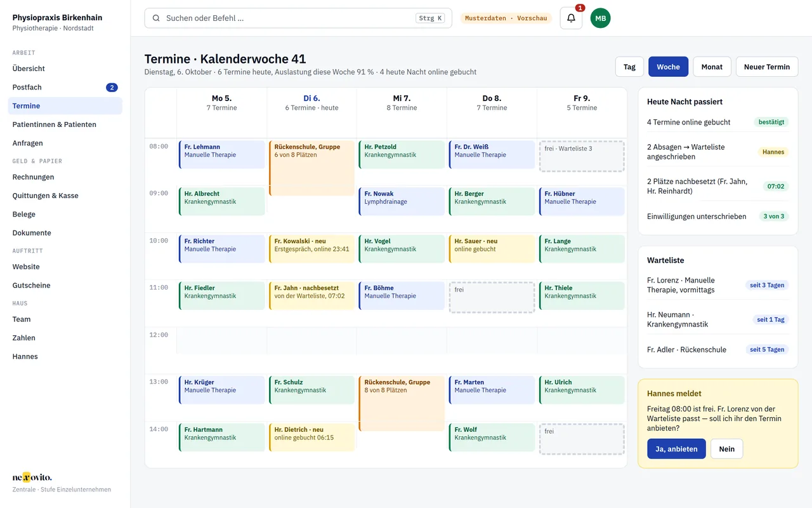Open the Fr. Hübner appointment
This screenshot has width=812, height=508.
[582, 202]
